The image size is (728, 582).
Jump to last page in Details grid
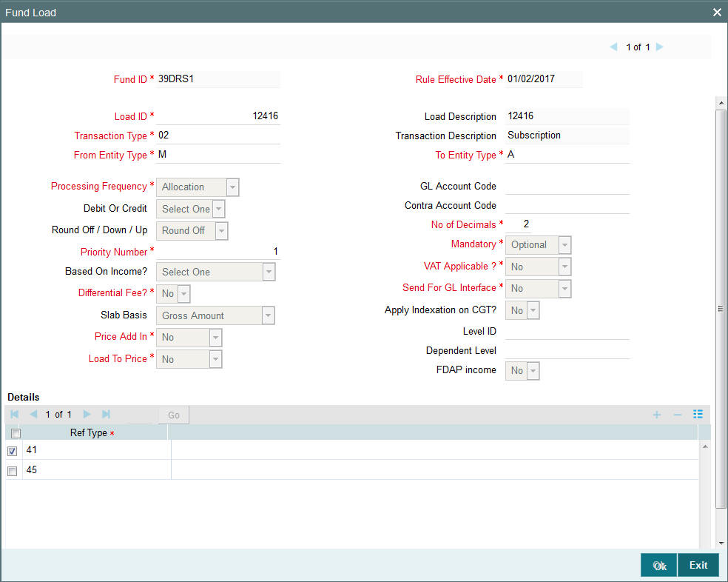click(x=106, y=414)
